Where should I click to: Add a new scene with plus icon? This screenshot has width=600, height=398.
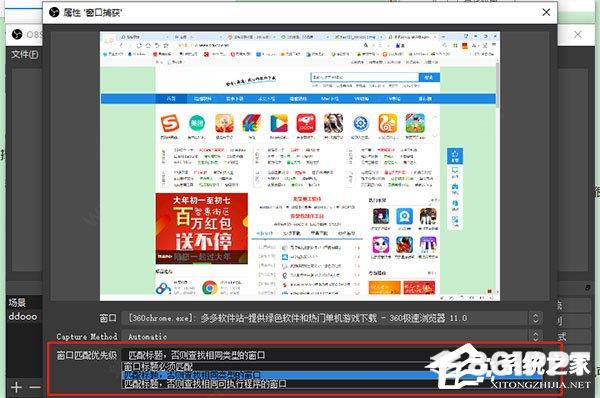click(16, 387)
